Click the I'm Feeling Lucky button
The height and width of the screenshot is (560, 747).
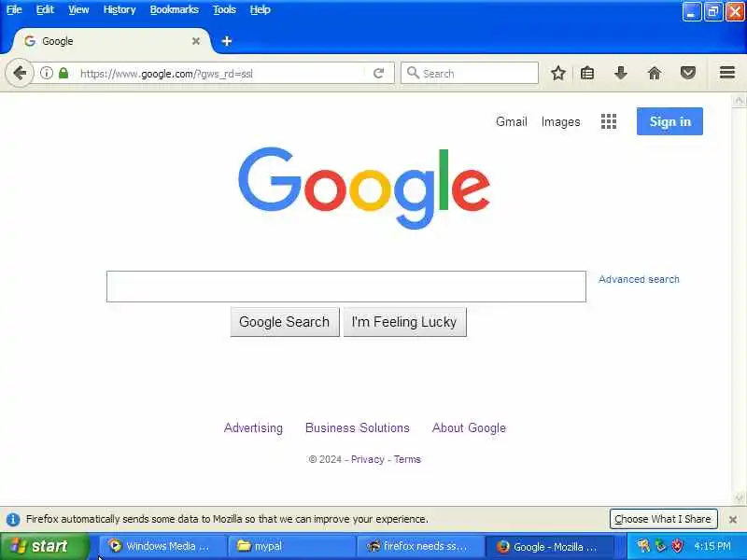tap(404, 322)
